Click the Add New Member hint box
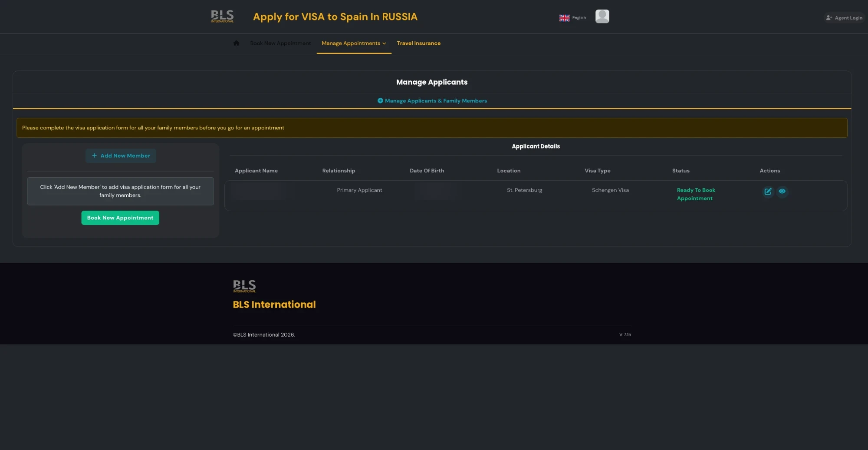 (120, 191)
